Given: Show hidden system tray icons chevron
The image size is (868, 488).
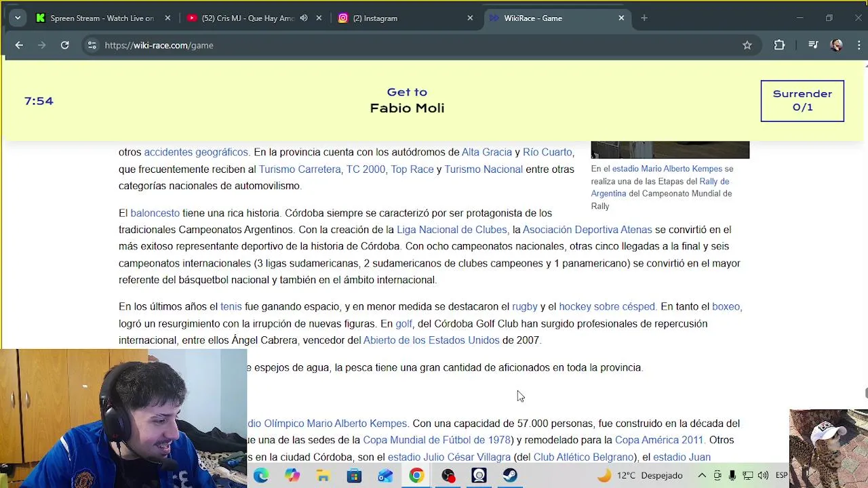Looking at the screenshot, I should pos(702,476).
